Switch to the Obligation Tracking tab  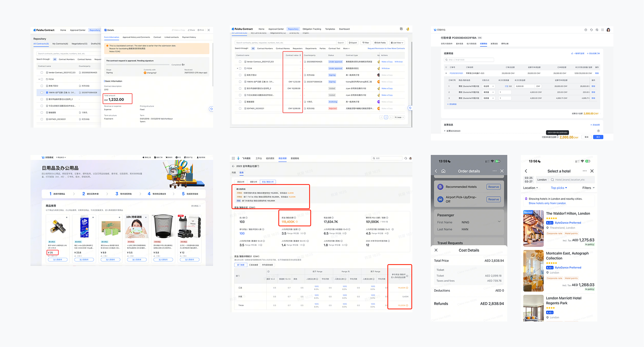click(312, 29)
